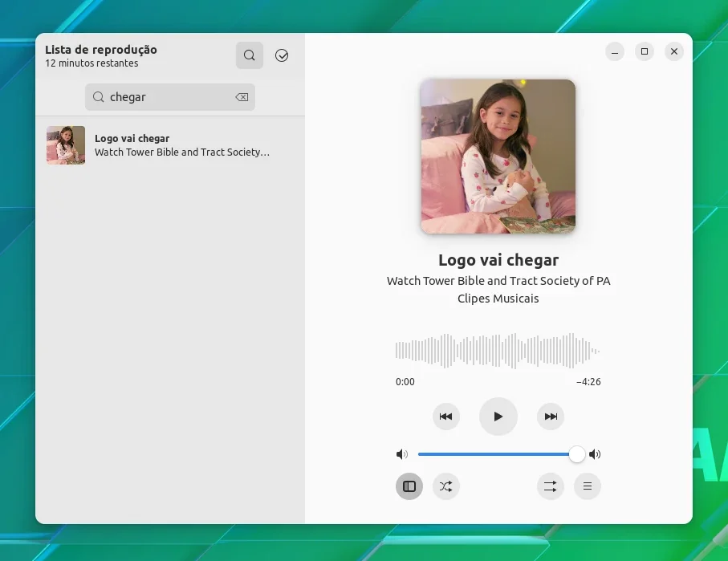The width and height of the screenshot is (728, 561).
Task: Maximize the music player window
Action: [645, 51]
